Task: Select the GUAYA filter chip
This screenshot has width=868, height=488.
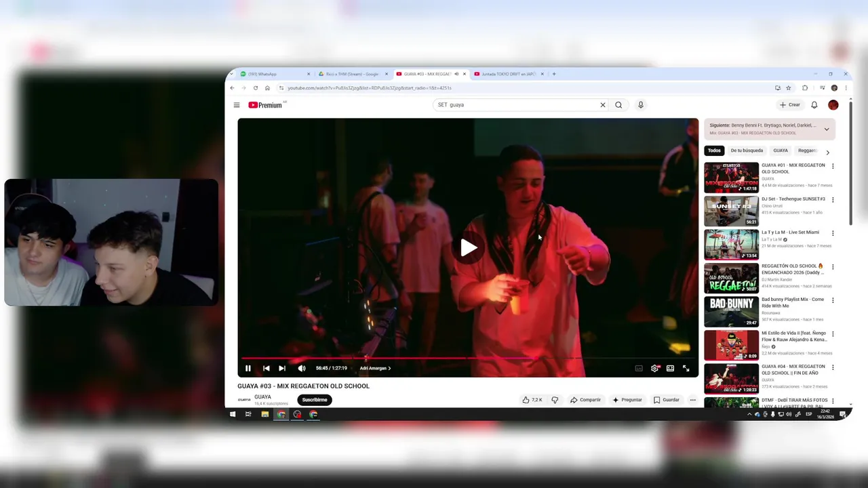Action: coord(781,150)
